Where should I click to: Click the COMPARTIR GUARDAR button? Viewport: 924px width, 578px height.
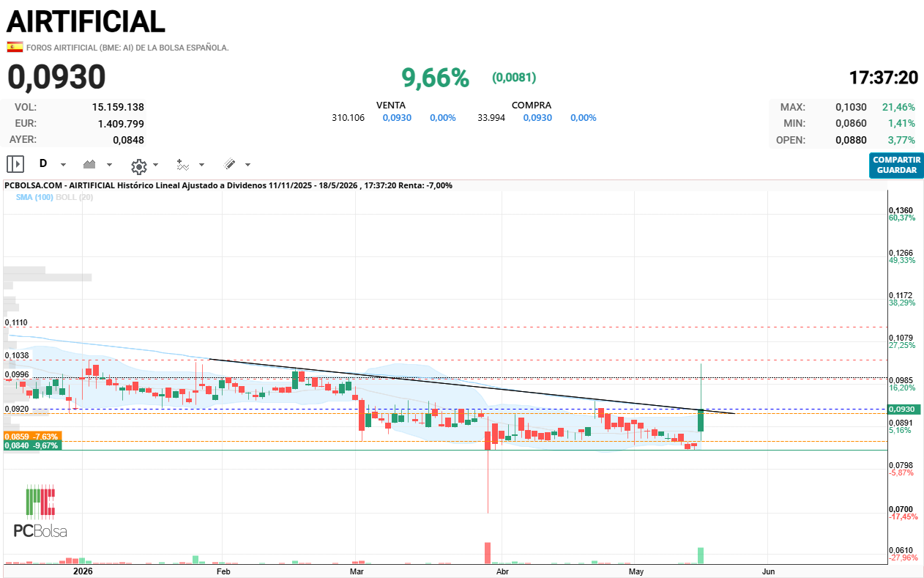click(897, 165)
